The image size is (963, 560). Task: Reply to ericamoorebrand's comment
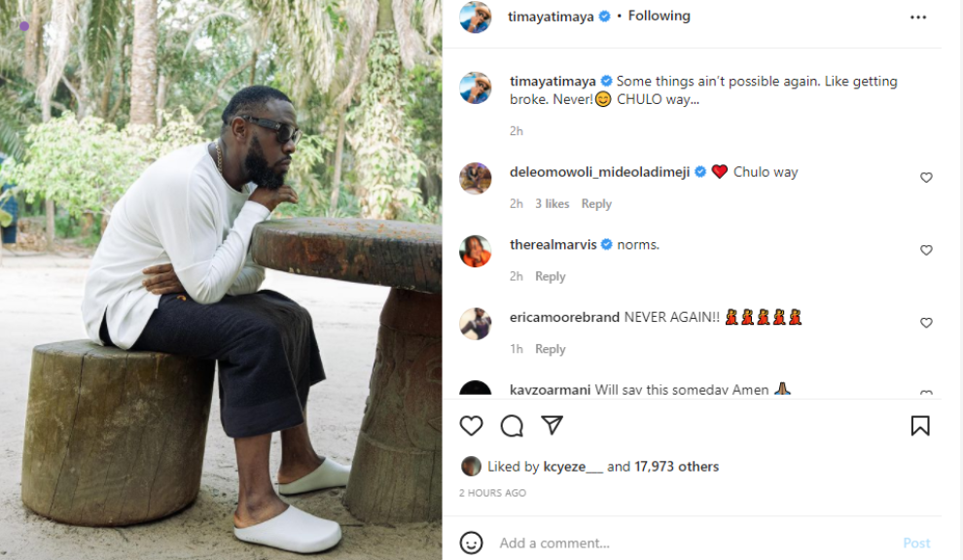click(x=550, y=349)
